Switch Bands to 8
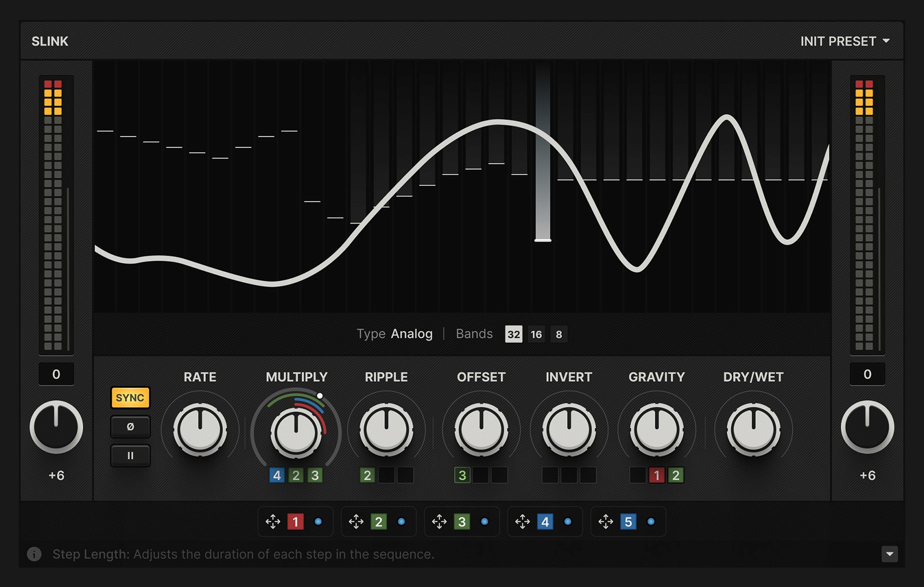 coord(558,334)
